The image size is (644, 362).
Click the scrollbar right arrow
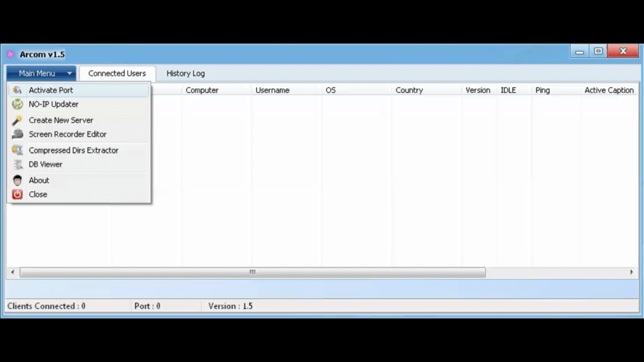pyautogui.click(x=631, y=272)
